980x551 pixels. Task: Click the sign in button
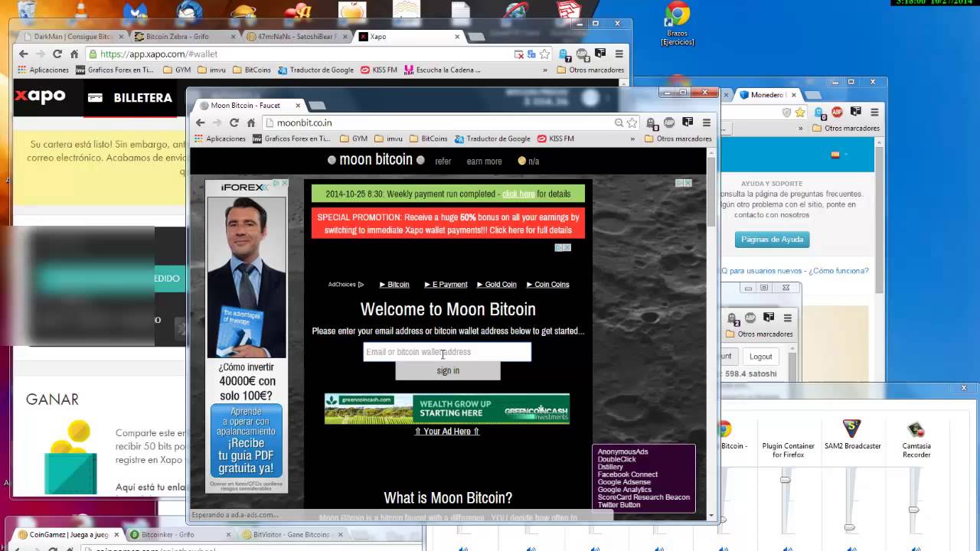[x=448, y=370]
